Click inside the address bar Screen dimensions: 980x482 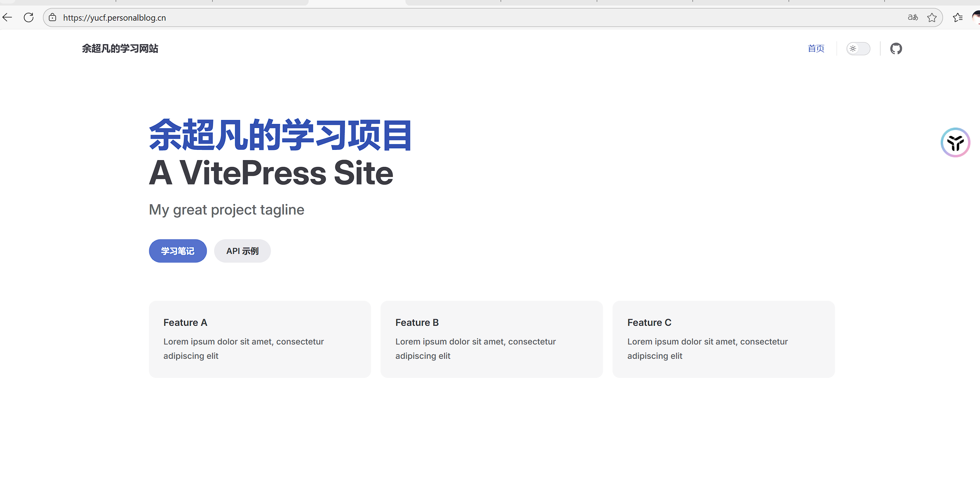pyautogui.click(x=278, y=17)
